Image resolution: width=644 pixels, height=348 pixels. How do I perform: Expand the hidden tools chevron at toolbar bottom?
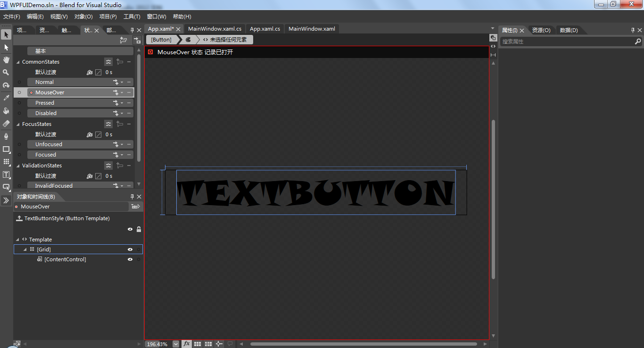coord(6,200)
